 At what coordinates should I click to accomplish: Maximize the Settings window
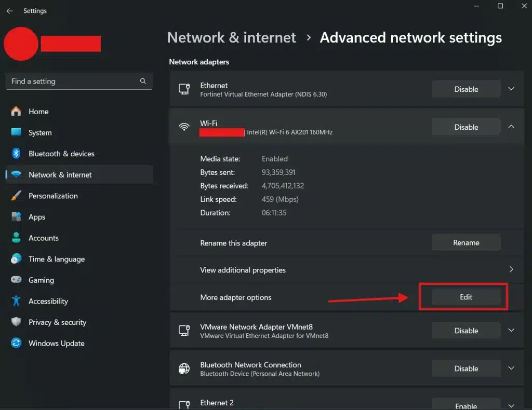coord(500,6)
